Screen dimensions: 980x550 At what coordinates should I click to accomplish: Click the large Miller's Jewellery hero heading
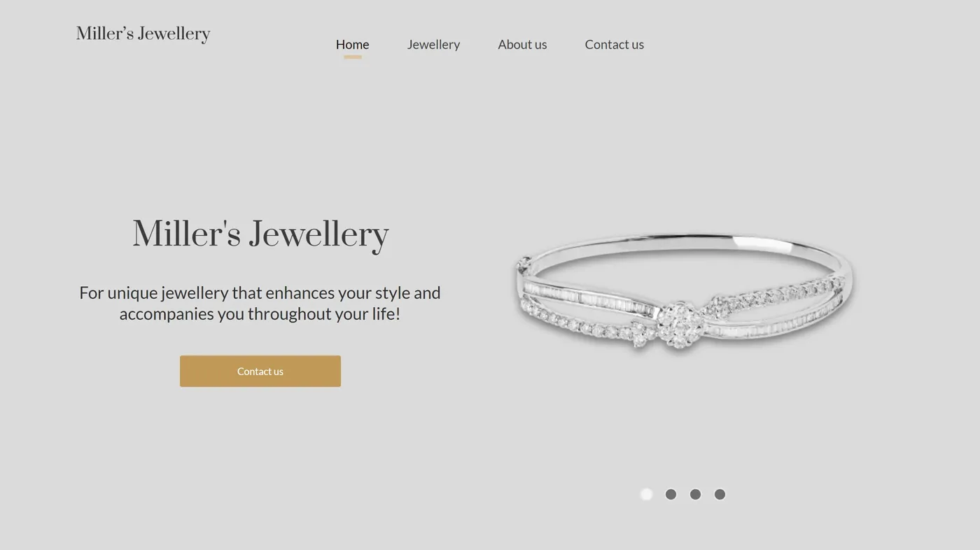tap(260, 234)
